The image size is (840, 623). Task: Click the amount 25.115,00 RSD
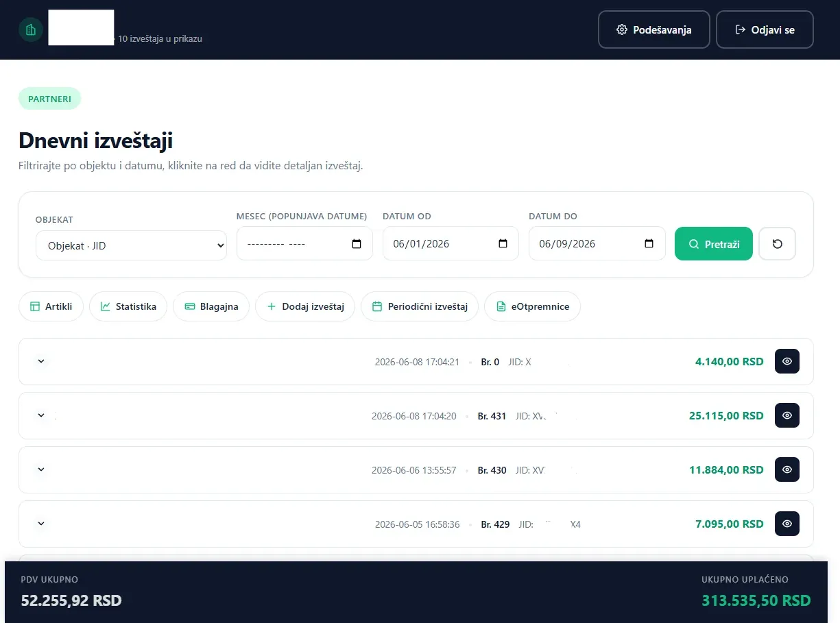(x=726, y=415)
